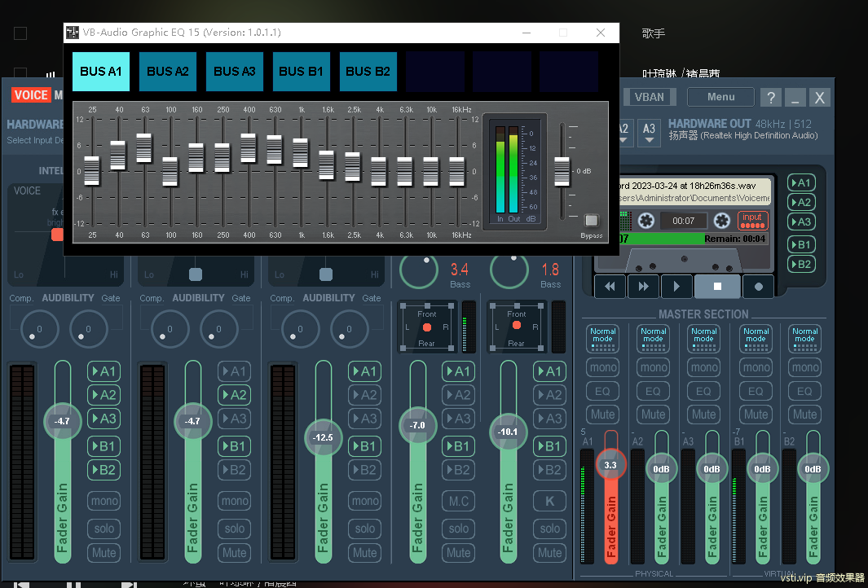
Task: Click the VBAN button
Action: [650, 98]
